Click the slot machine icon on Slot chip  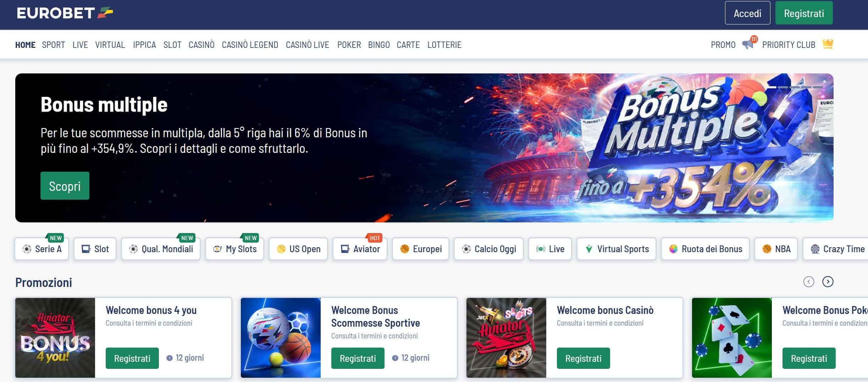[x=86, y=249]
